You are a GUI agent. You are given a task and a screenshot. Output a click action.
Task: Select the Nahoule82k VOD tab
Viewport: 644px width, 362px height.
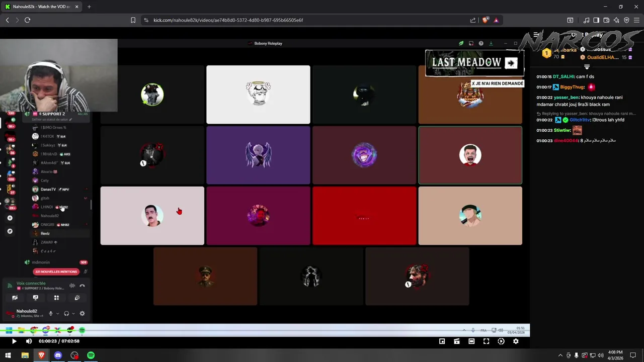pyautogui.click(x=41, y=7)
